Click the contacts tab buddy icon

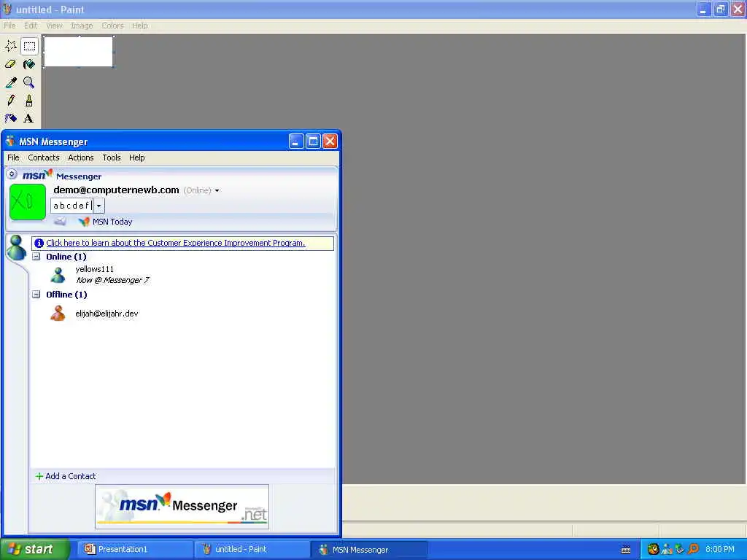(x=17, y=248)
